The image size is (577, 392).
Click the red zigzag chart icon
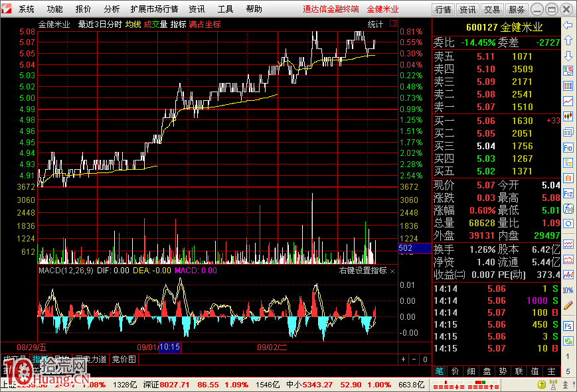point(568,275)
